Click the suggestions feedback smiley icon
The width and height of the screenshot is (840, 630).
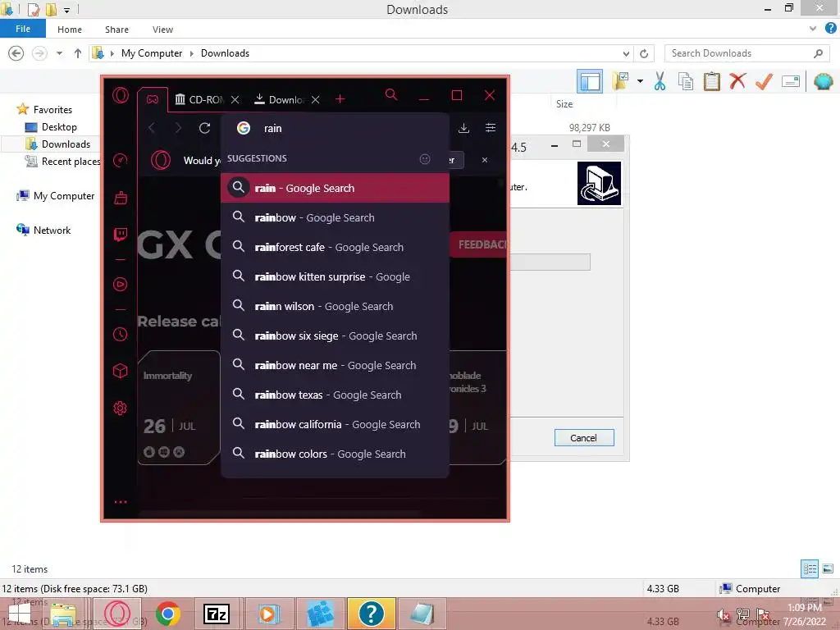coord(425,158)
